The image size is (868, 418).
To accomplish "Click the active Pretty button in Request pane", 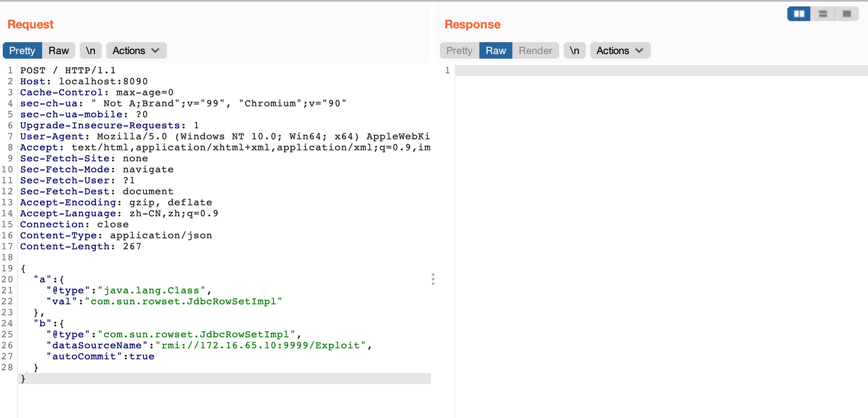I will pyautogui.click(x=22, y=50).
